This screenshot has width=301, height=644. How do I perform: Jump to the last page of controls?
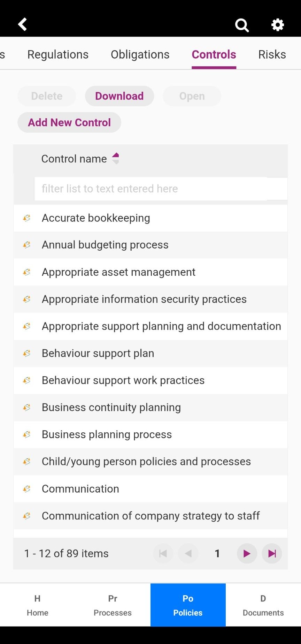click(x=272, y=553)
